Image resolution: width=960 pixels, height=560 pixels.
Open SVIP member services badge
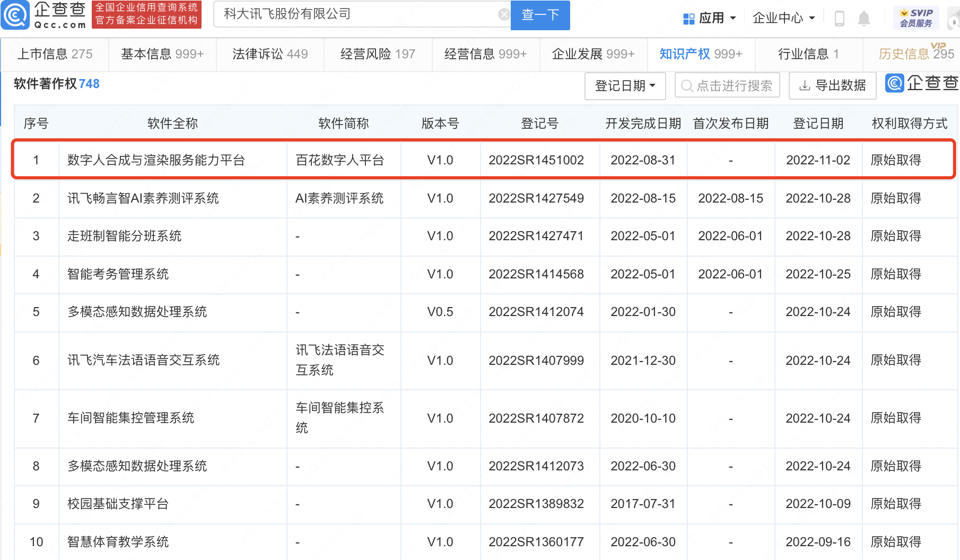916,18
